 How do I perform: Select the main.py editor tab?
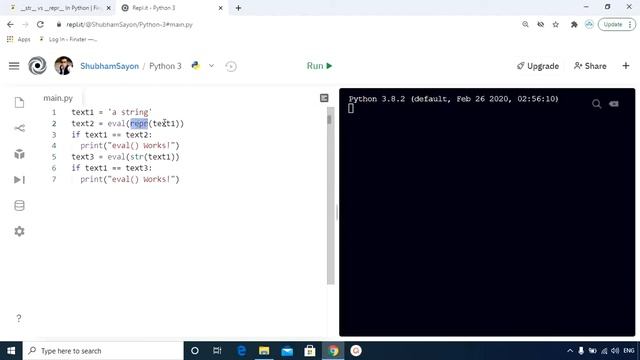tap(58, 98)
